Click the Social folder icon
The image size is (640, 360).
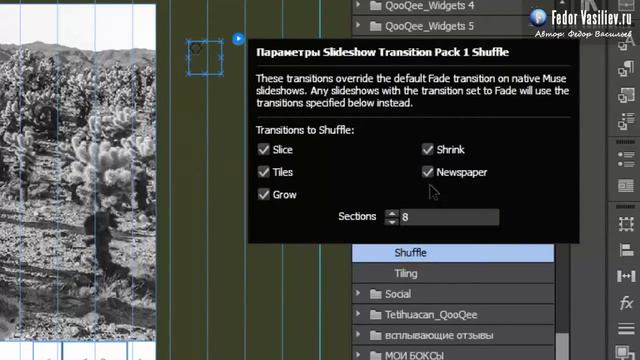[x=375, y=294]
